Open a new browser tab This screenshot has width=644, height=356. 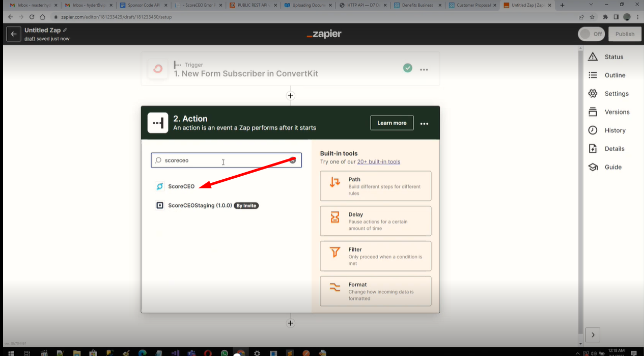[x=562, y=5]
